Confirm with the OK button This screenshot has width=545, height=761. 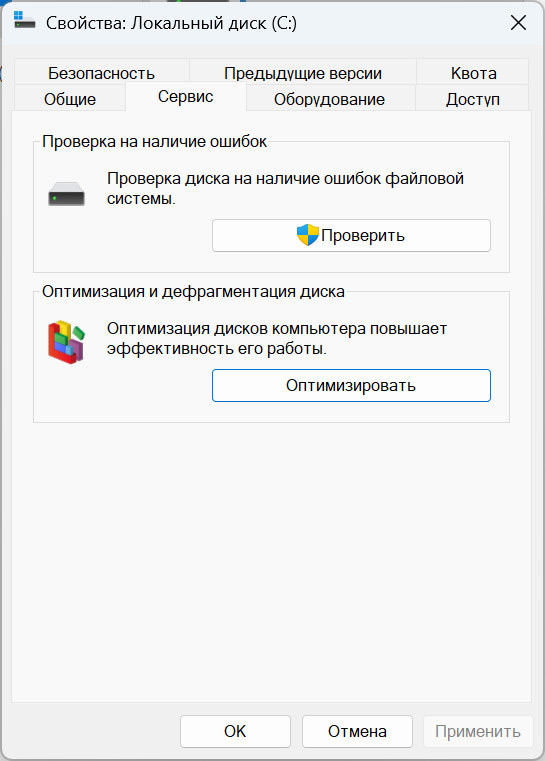(x=235, y=731)
